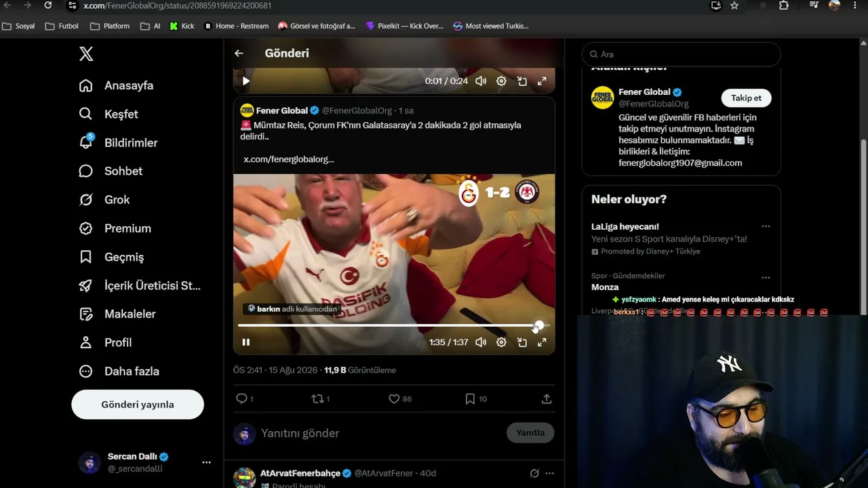The image size is (868, 488).
Task: Open Makaleler in the sidebar
Action: click(x=117, y=314)
